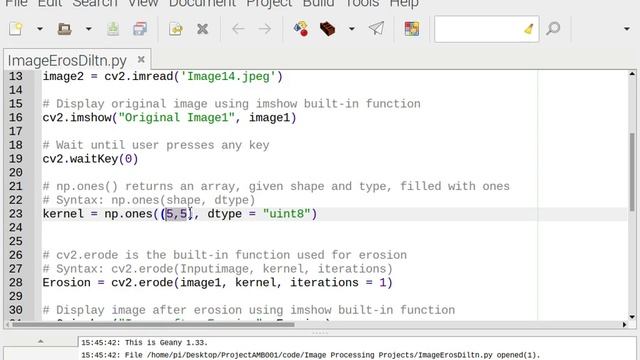The width and height of the screenshot is (640, 360).
Task: Open the color chooser dialog
Action: 412,29
